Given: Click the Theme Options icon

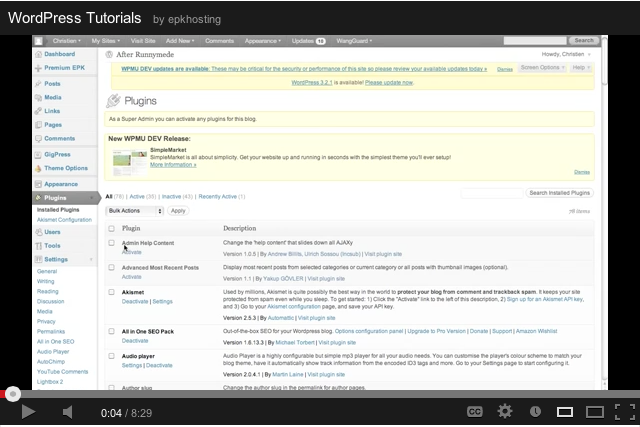Looking at the screenshot, I should (38, 168).
